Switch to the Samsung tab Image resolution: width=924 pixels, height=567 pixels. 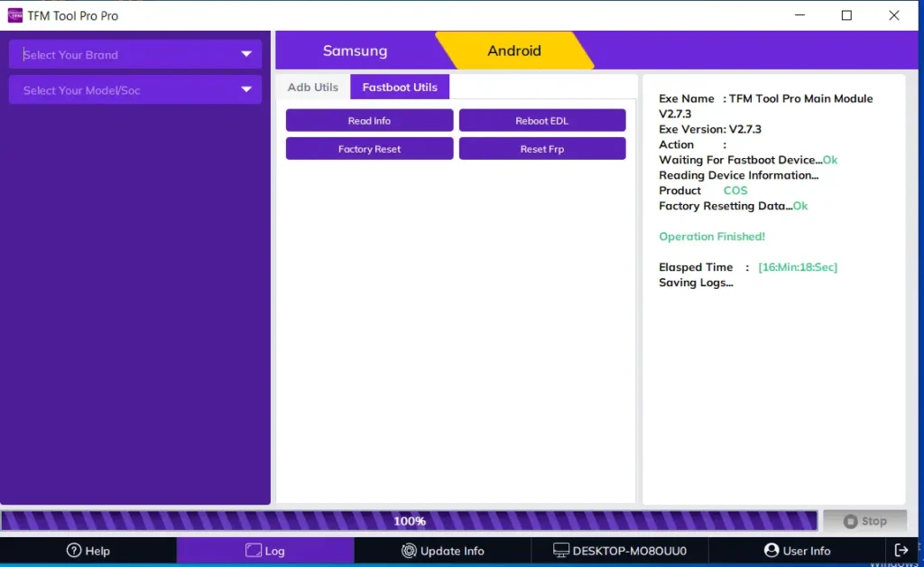click(x=355, y=51)
